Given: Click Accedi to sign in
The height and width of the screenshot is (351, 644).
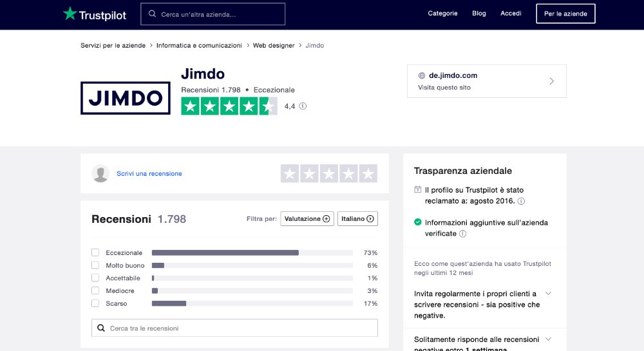Looking at the screenshot, I should point(511,14).
